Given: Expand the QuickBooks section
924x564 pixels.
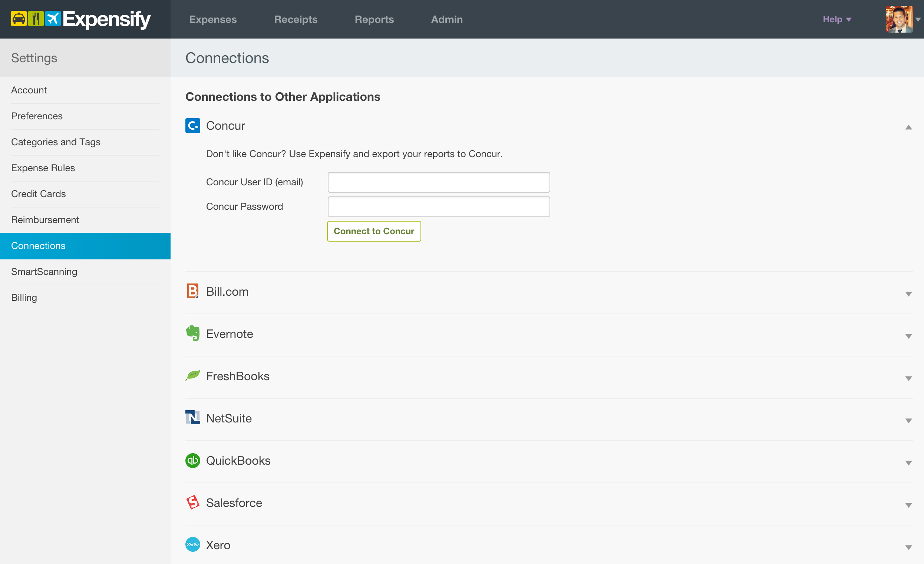Looking at the screenshot, I should click(908, 462).
